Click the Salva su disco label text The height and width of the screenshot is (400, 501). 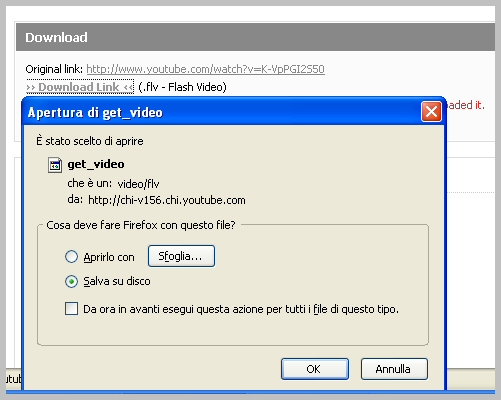tap(117, 281)
